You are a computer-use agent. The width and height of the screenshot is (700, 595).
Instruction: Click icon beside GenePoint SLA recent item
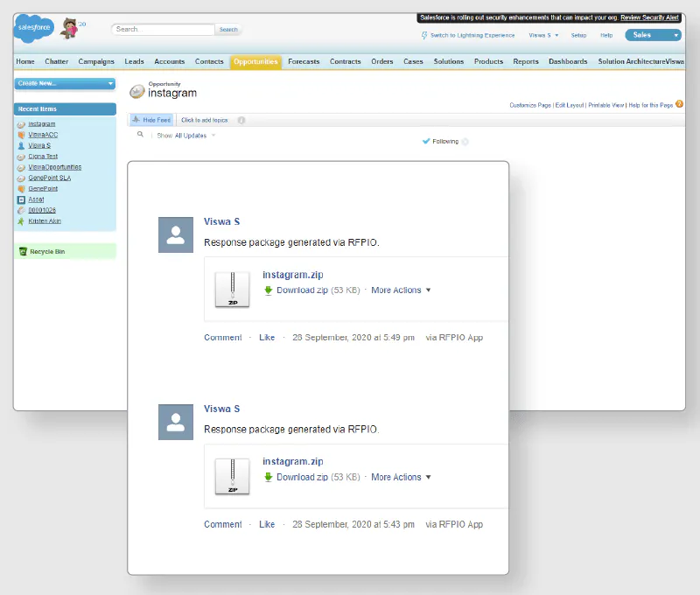pyautogui.click(x=21, y=178)
